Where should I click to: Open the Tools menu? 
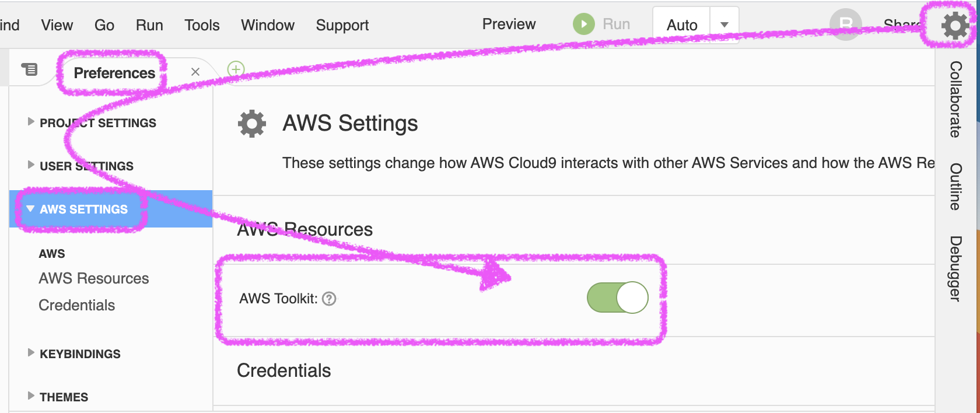point(202,25)
